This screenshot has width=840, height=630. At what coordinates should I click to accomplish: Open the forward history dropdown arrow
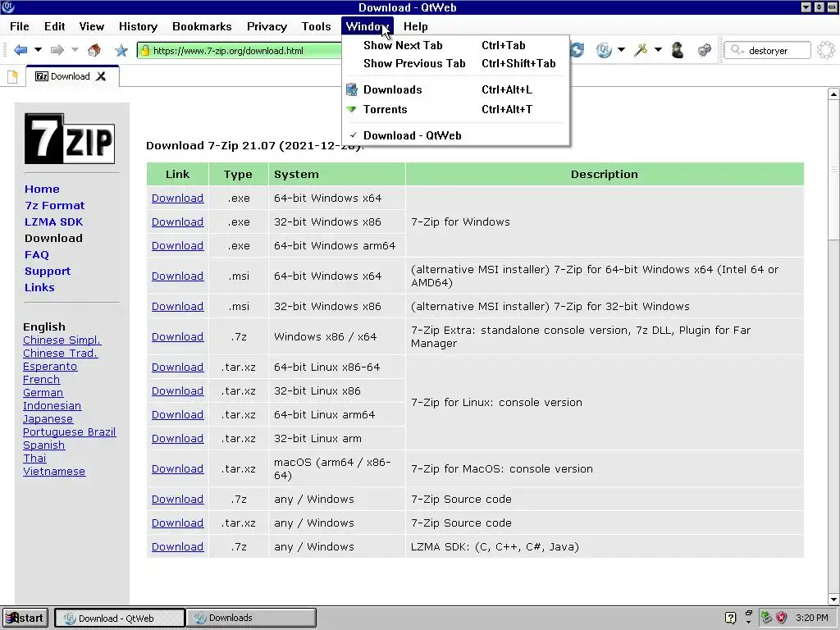[75, 50]
